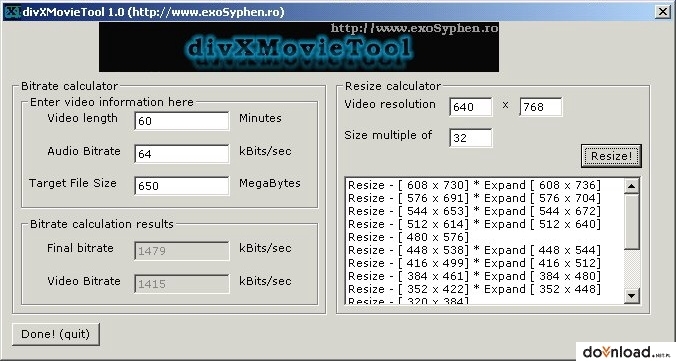Click the results list scroll down arrow
Viewport: 676px width, 361px height.
632,295
